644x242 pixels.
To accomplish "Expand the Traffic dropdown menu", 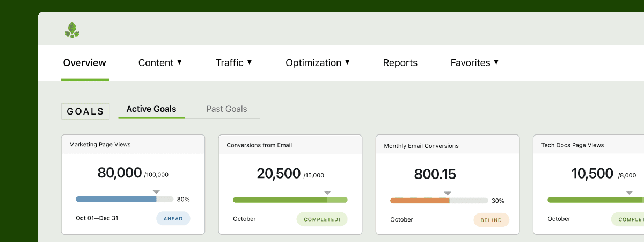I will (233, 63).
